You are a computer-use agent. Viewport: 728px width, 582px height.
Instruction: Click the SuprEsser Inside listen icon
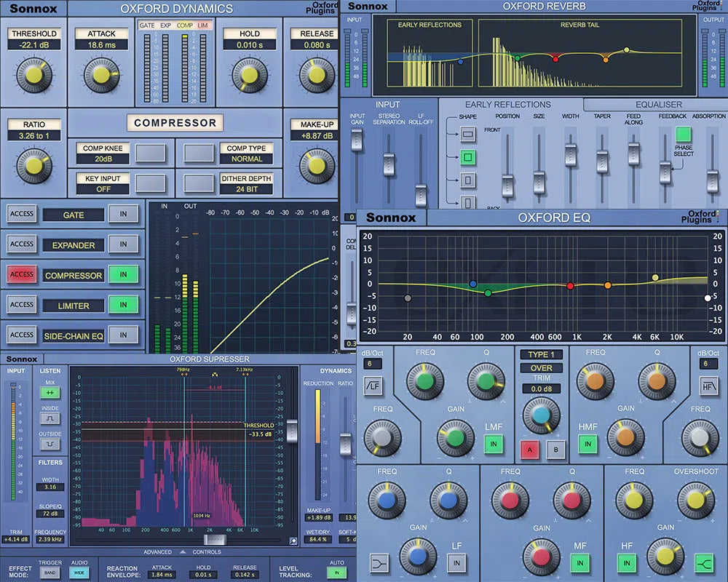[50, 418]
